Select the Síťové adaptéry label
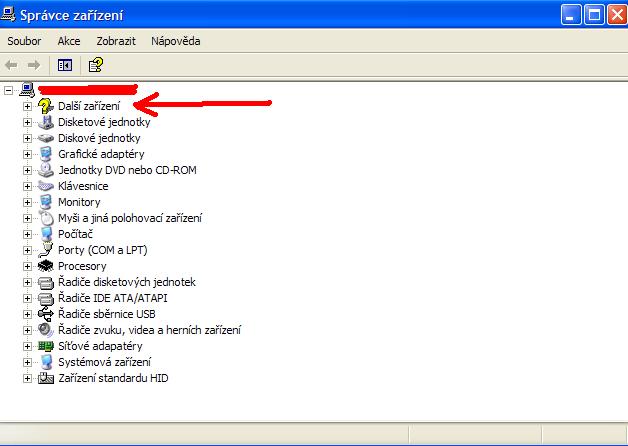The image size is (628, 446). pyautogui.click(x=100, y=346)
